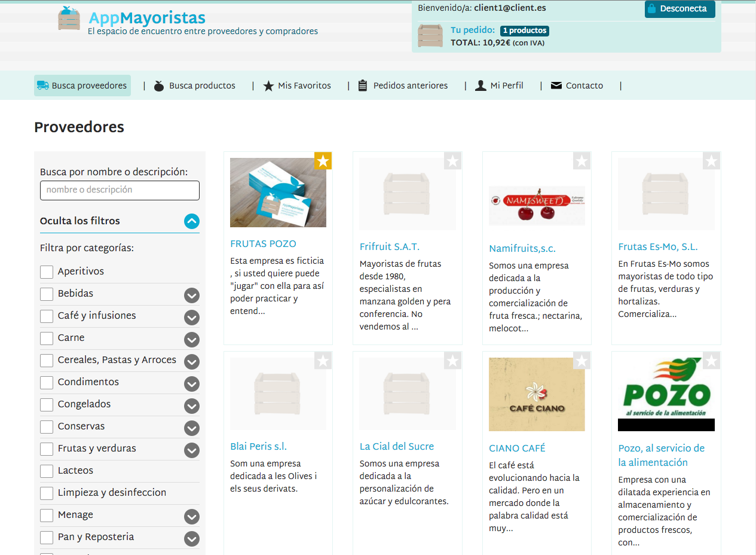
Task: Star the Blai Peris s.l. supplier
Action: 323,361
